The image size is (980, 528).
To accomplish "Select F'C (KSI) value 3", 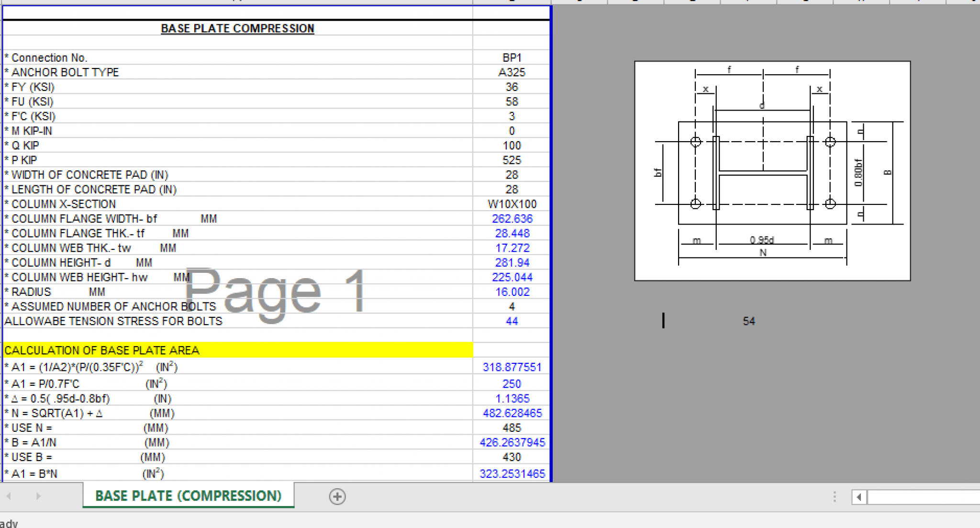I will click(512, 116).
